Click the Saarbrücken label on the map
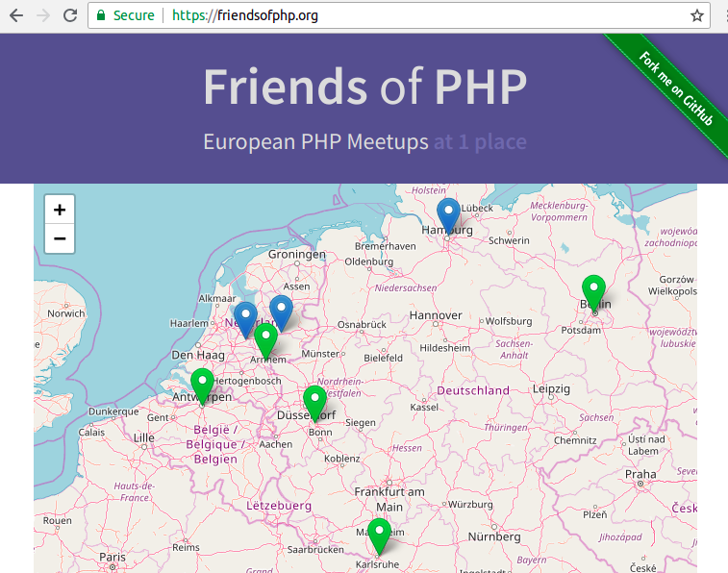728x573 pixels. [x=315, y=550]
